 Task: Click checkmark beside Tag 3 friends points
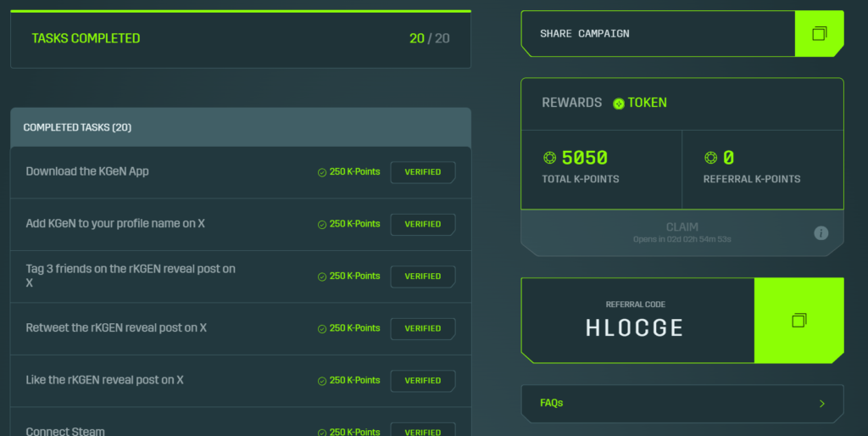click(321, 277)
